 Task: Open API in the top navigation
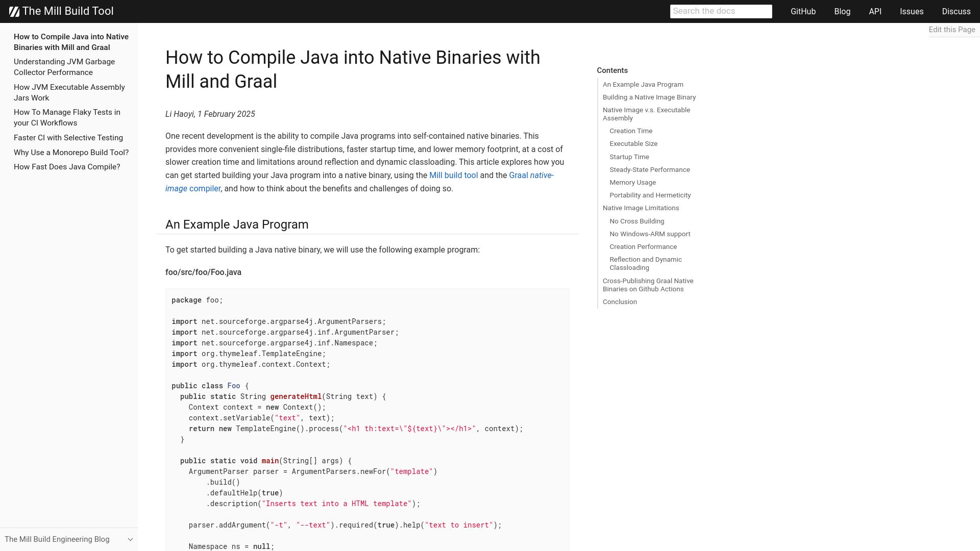click(x=875, y=11)
